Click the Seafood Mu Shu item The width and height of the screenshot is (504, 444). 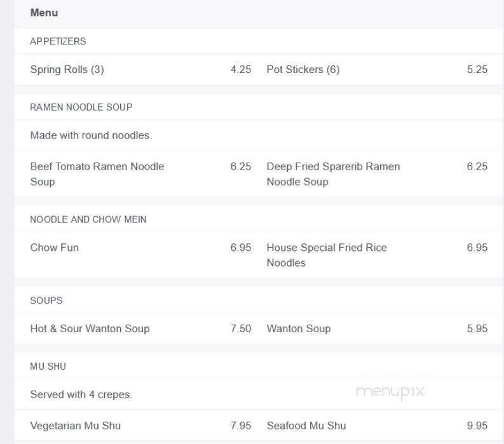[x=306, y=426]
